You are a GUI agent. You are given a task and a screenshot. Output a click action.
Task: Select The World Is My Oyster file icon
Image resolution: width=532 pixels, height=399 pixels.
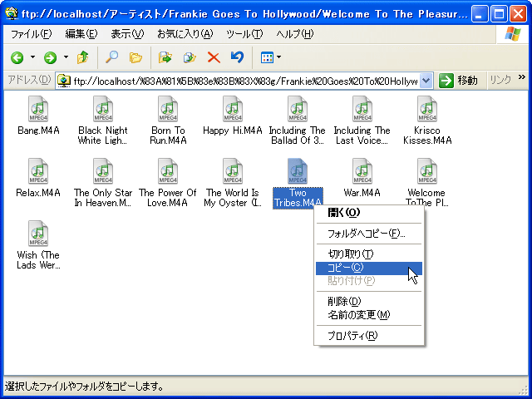click(x=233, y=171)
